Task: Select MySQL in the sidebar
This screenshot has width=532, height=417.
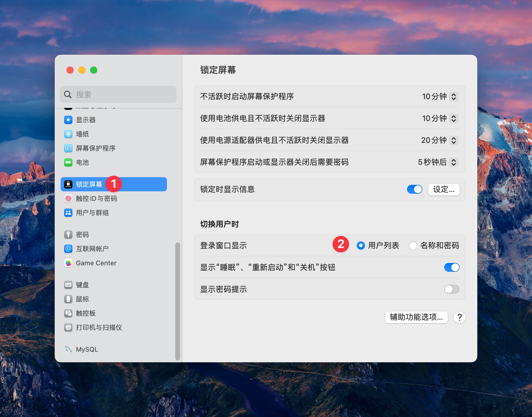Action: [114, 349]
